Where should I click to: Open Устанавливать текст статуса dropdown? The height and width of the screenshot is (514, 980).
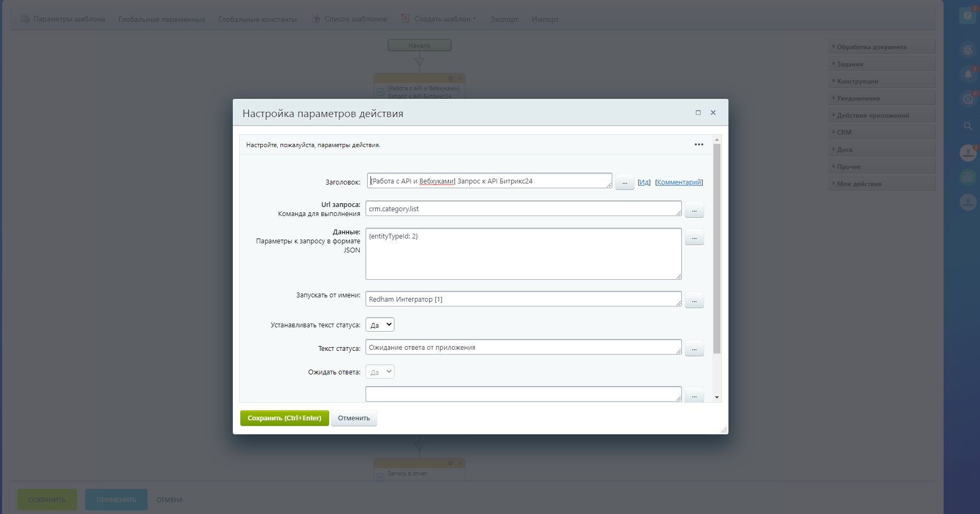click(380, 325)
